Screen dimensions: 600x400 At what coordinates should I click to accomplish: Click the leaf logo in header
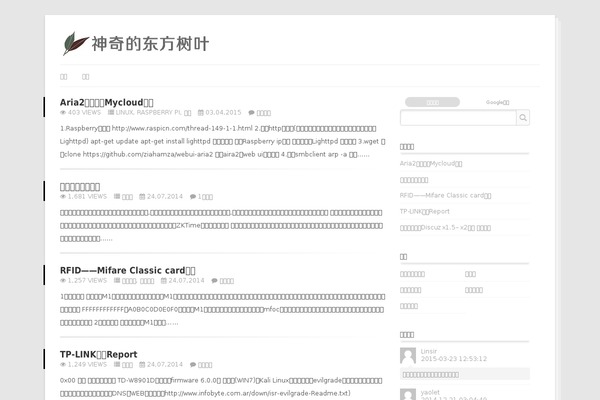click(x=75, y=43)
